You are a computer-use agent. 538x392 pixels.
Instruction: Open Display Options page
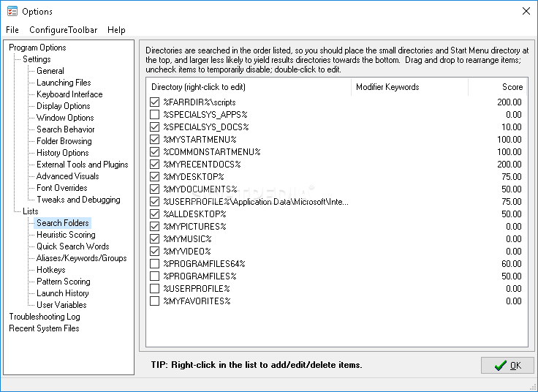[x=64, y=106]
